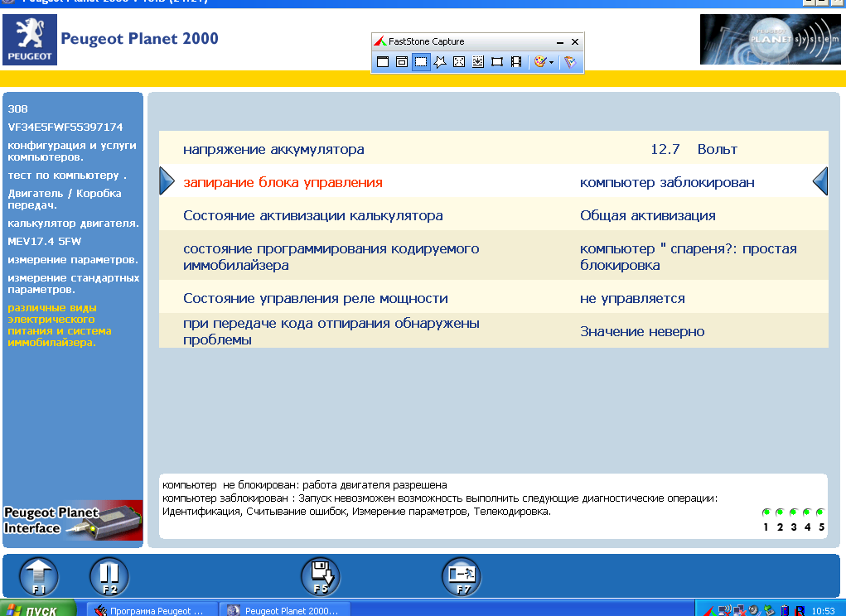Click the F2 pause button

coord(109,576)
